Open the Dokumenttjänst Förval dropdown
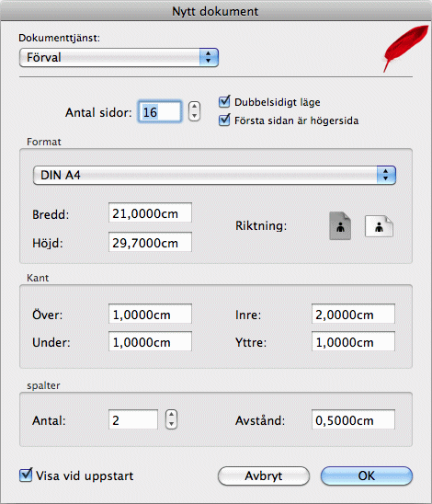Screen dimensions: 432x504 click(x=119, y=58)
